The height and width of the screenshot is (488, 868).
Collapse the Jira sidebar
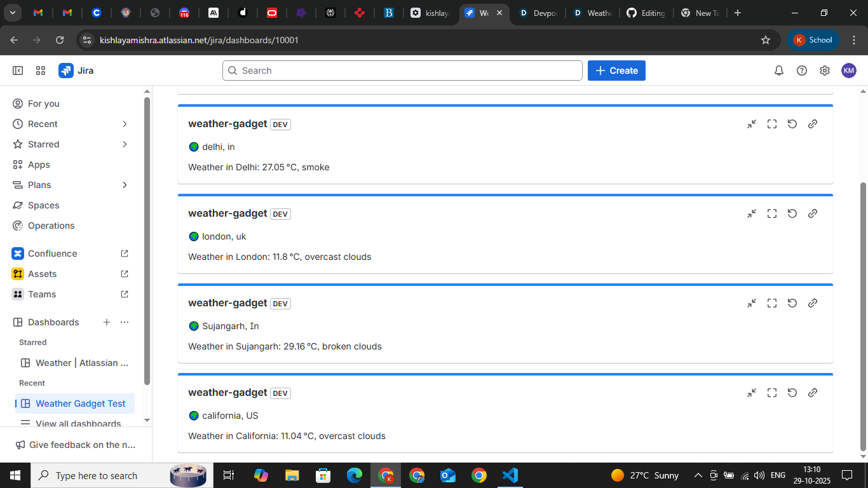point(18,71)
